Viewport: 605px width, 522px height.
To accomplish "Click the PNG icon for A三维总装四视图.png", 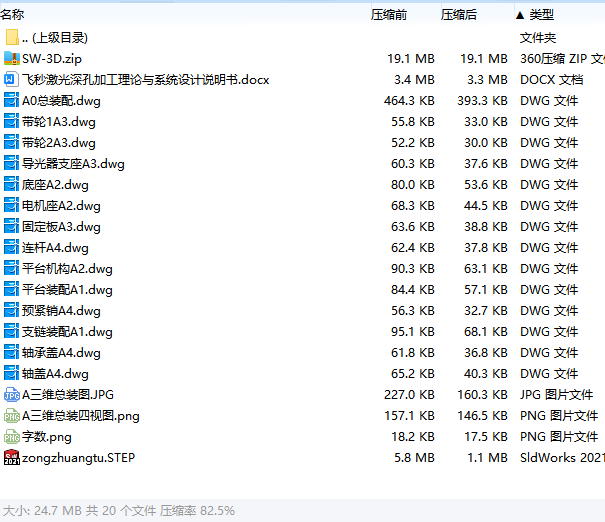I will [12, 415].
